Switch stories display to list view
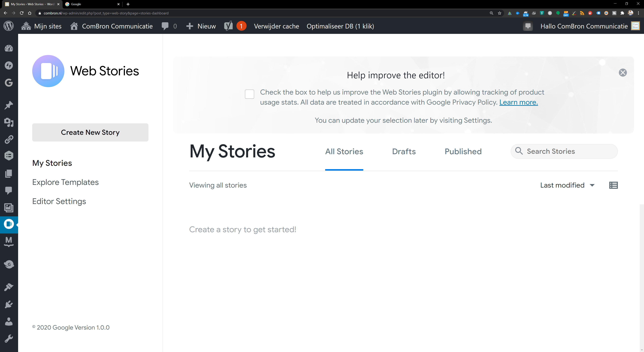This screenshot has height=352, width=644. click(613, 185)
